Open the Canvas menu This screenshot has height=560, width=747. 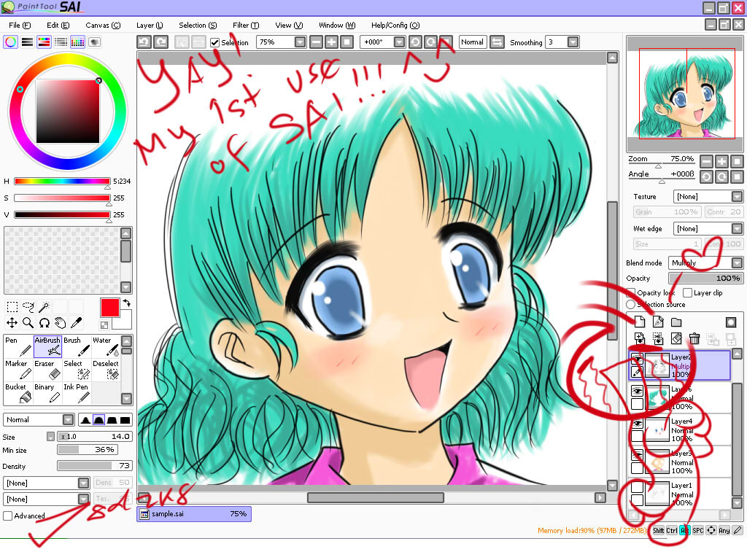[103, 26]
